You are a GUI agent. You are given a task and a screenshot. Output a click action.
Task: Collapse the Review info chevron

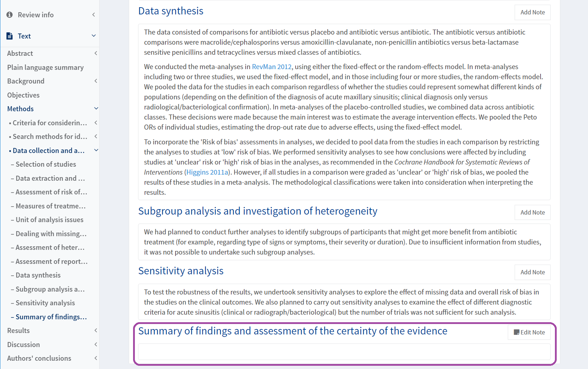click(x=94, y=15)
